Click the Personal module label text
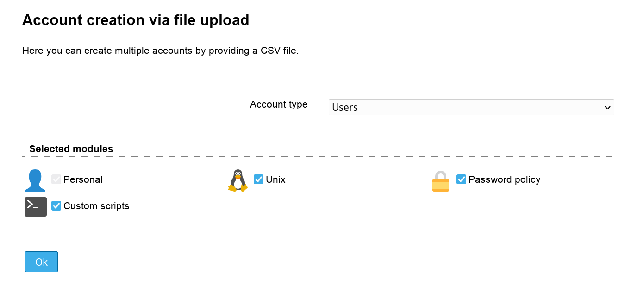Image resolution: width=644 pixels, height=288 pixels. click(83, 179)
